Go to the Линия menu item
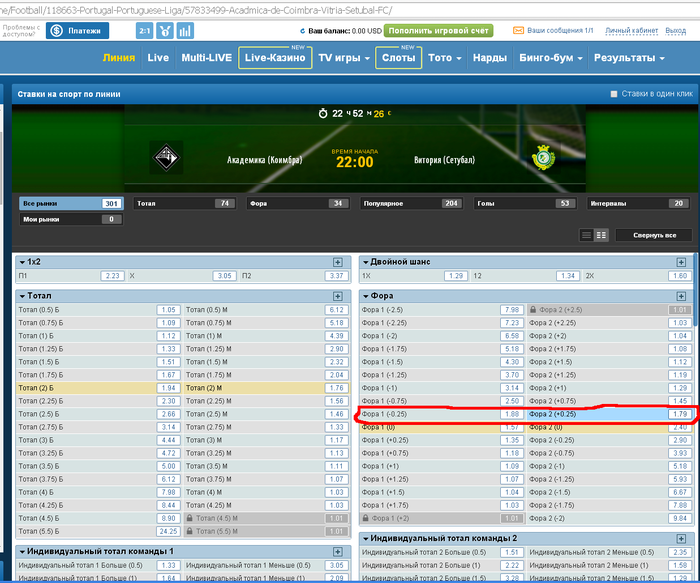 119,58
